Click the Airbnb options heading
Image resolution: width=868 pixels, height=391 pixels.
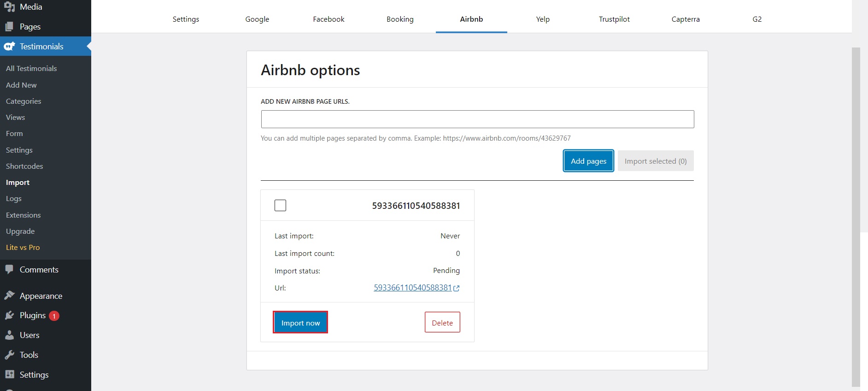pos(311,70)
